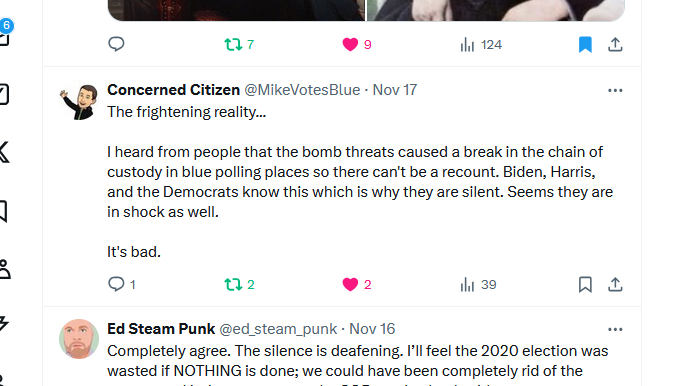
Task: Share the top post
Action: [615, 44]
